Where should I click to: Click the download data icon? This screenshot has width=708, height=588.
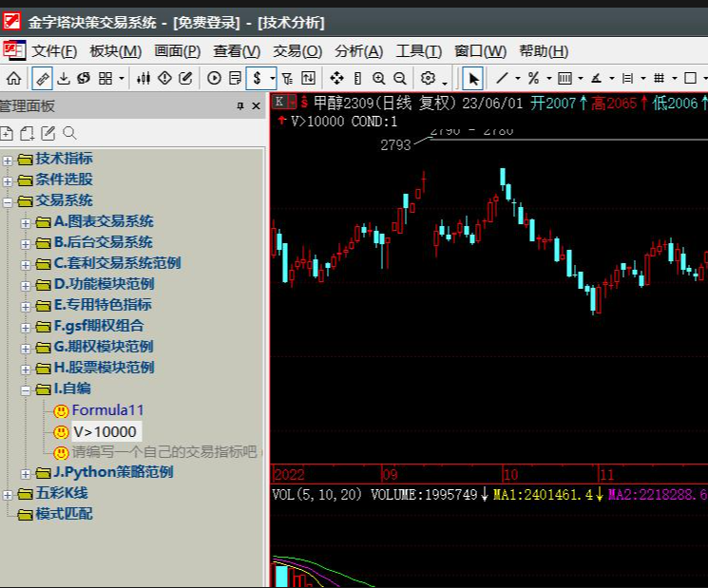point(64,79)
